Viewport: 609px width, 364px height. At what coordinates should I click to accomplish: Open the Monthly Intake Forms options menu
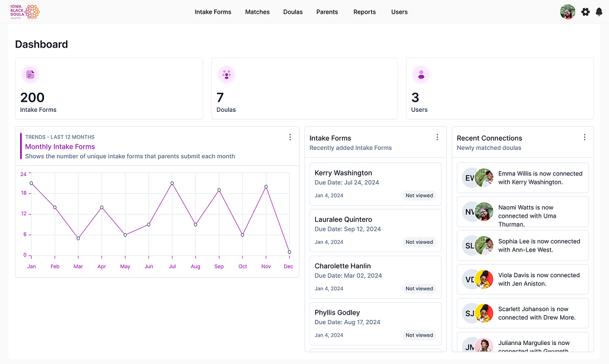290,137
